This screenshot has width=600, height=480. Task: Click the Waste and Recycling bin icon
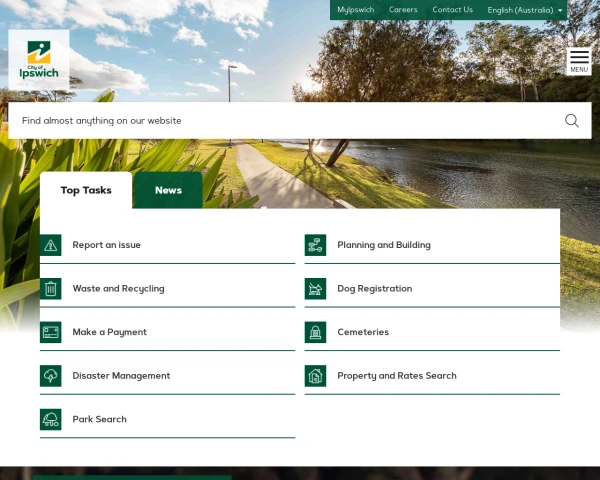(51, 289)
